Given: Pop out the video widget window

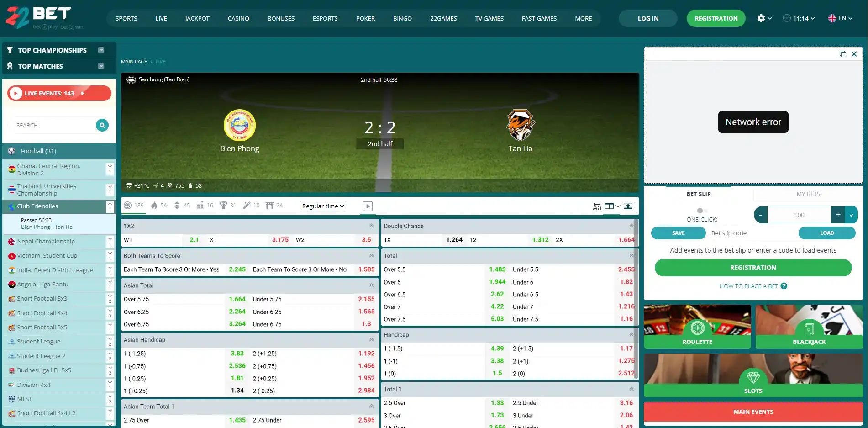Looking at the screenshot, I should [x=843, y=54].
